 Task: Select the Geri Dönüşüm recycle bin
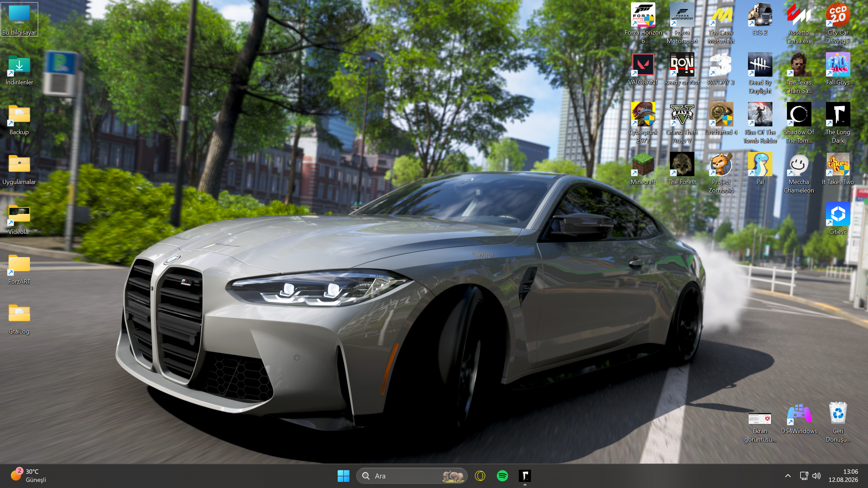coord(838,423)
